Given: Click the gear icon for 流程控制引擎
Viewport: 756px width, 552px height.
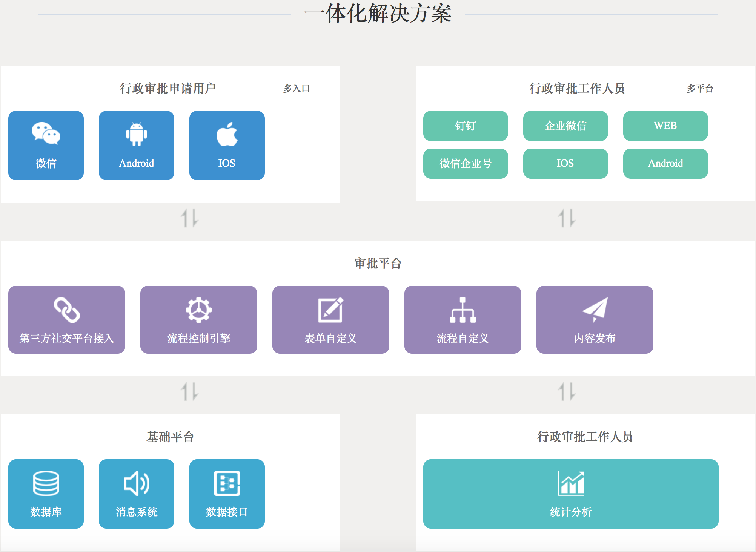Looking at the screenshot, I should click(199, 310).
